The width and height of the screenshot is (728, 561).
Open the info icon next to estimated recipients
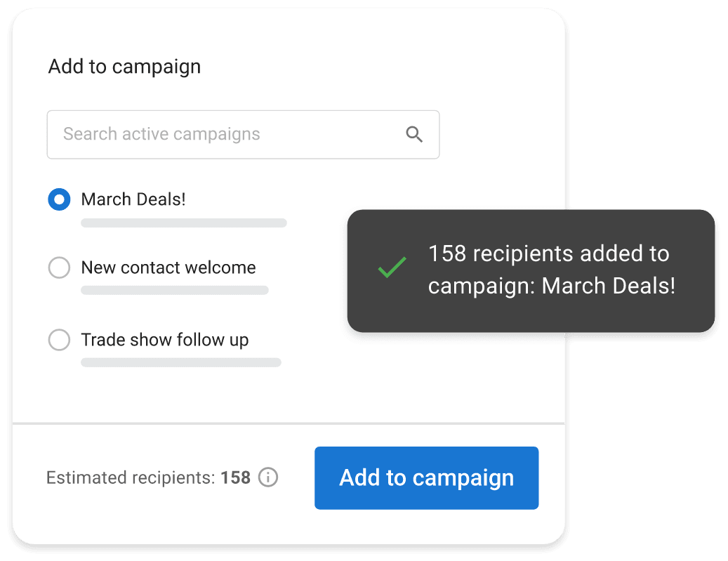tap(268, 477)
